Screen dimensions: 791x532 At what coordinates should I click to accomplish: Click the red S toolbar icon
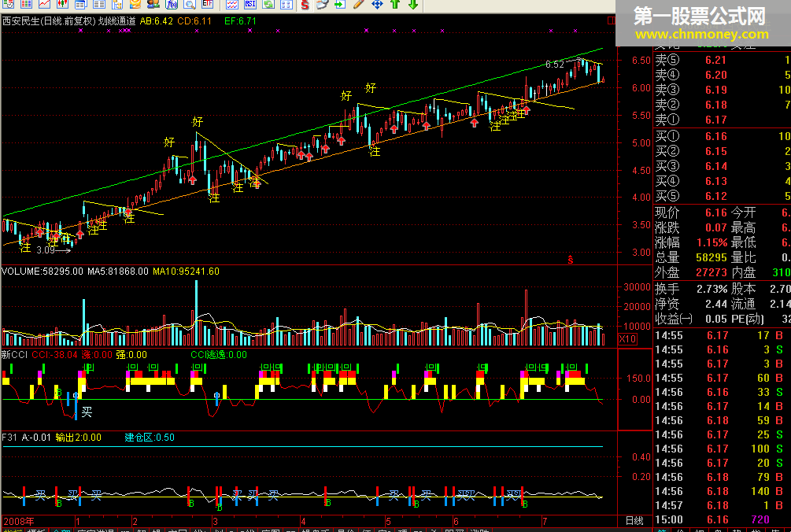click(305, 5)
